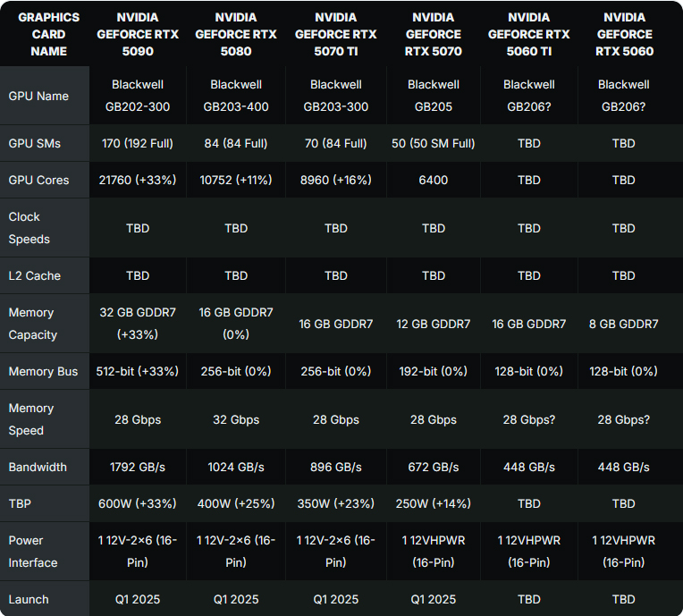Select the GPU Name row label
This screenshot has height=616, width=683.
(x=38, y=96)
